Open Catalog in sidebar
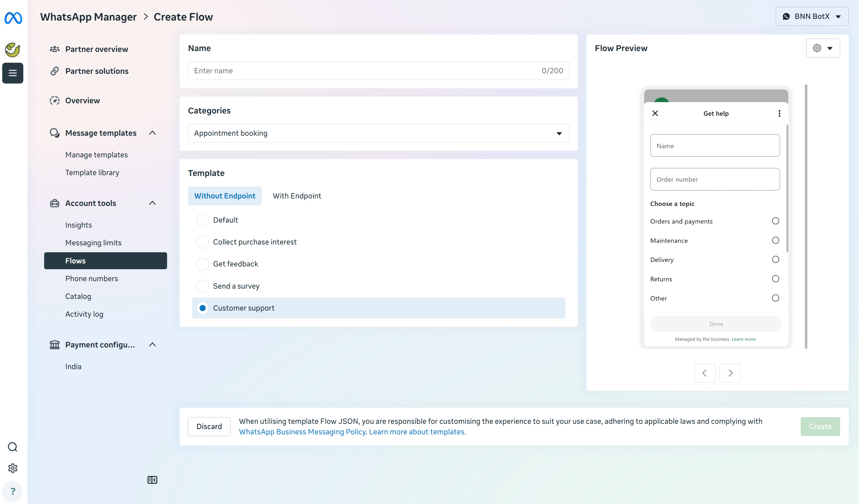Screen dimensions: 859x504 (x=78, y=296)
